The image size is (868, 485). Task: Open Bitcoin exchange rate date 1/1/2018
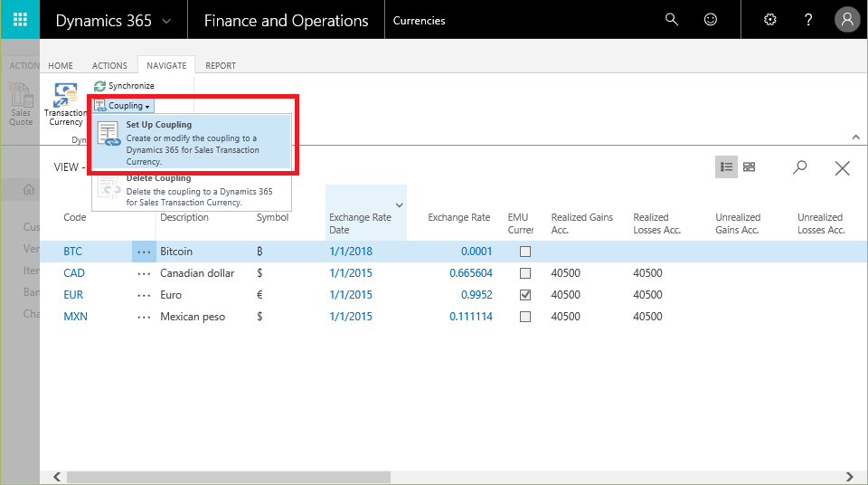(x=351, y=252)
